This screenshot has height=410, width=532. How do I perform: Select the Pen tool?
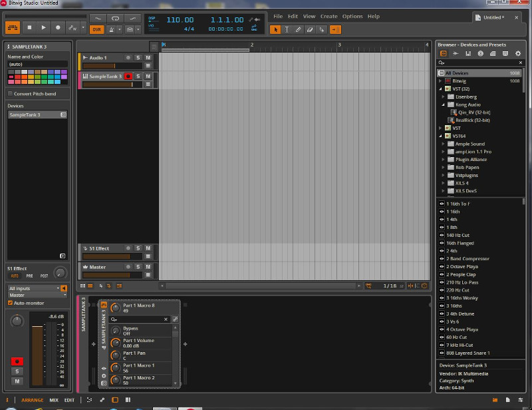point(298,29)
